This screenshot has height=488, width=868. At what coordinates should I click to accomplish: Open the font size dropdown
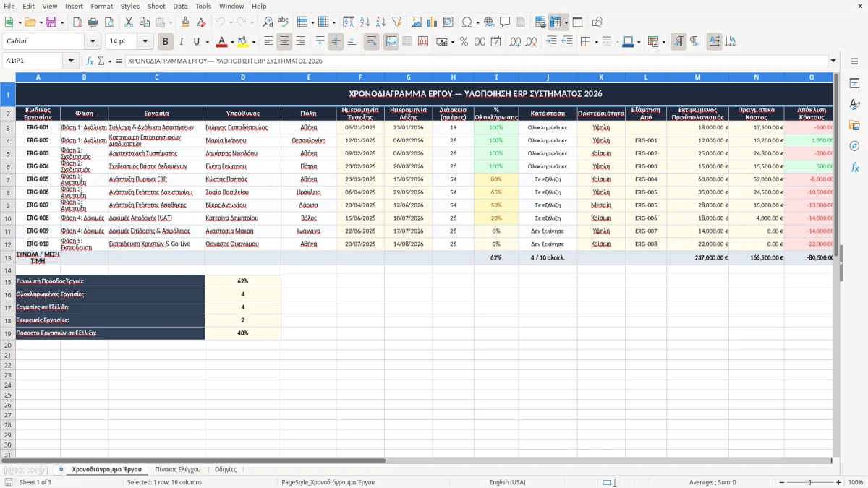[145, 42]
